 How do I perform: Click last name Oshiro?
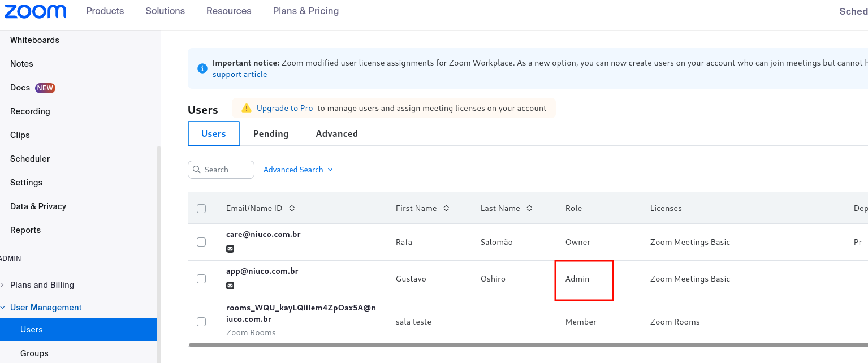tap(493, 279)
